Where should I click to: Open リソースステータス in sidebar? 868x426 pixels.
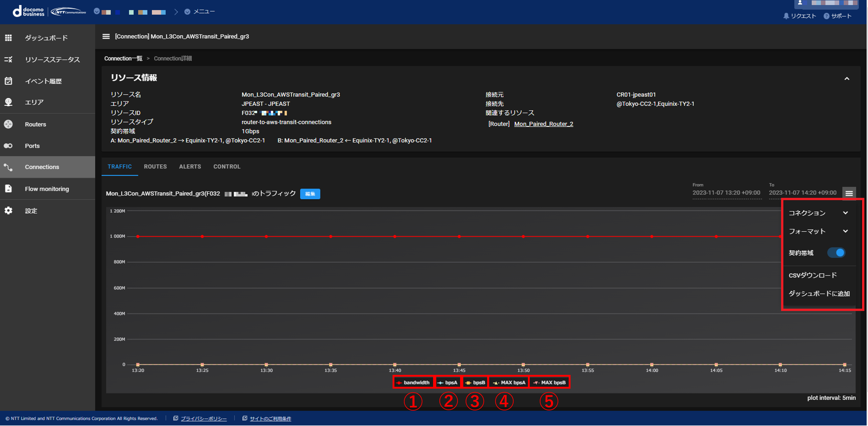pos(52,60)
